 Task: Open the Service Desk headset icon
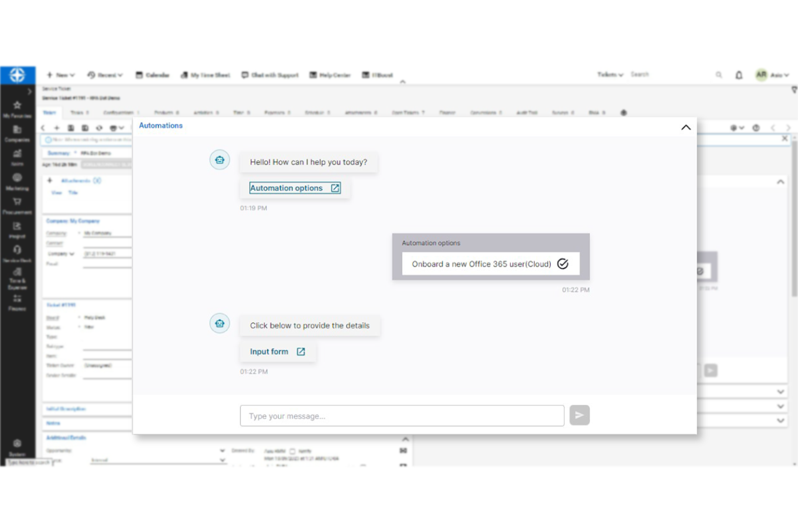pos(17,250)
